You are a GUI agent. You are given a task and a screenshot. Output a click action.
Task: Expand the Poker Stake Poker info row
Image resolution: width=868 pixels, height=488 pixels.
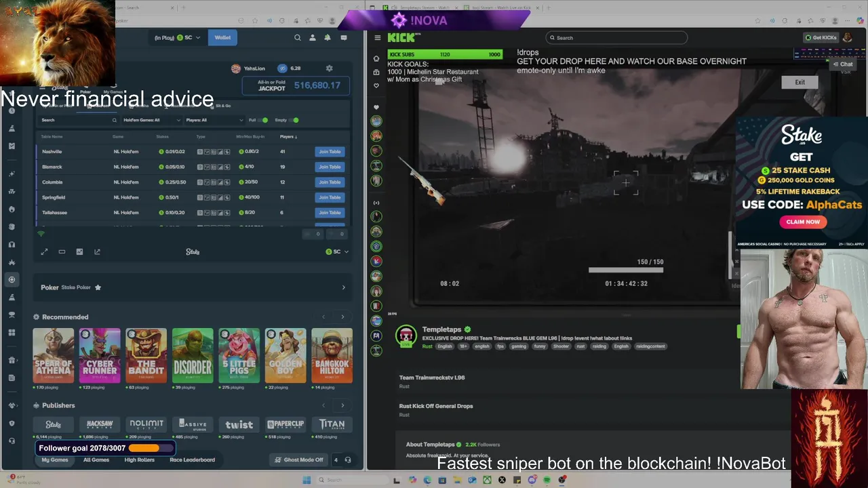click(x=193, y=287)
